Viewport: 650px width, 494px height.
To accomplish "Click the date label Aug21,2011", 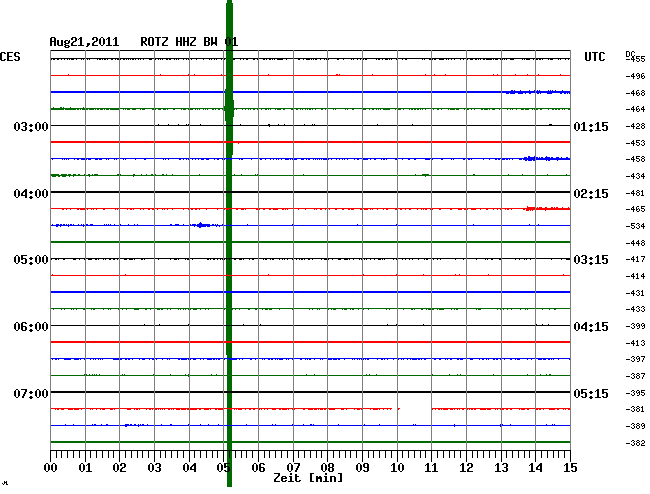I will [x=84, y=42].
